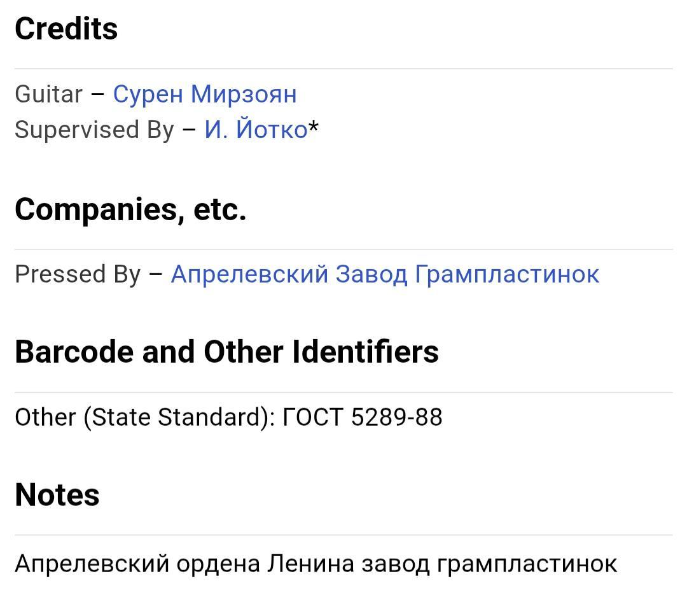Click the Supervised By role label
This screenshot has height=616, width=687.
click(94, 130)
